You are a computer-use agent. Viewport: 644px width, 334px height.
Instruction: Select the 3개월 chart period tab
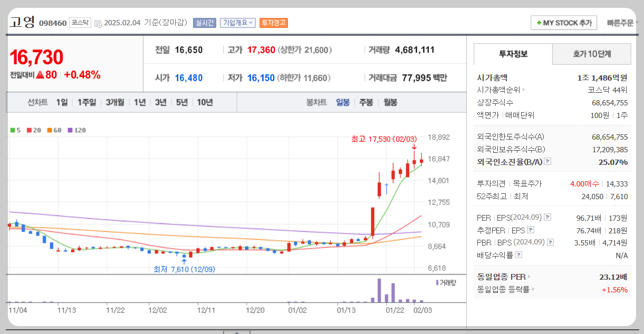(113, 102)
